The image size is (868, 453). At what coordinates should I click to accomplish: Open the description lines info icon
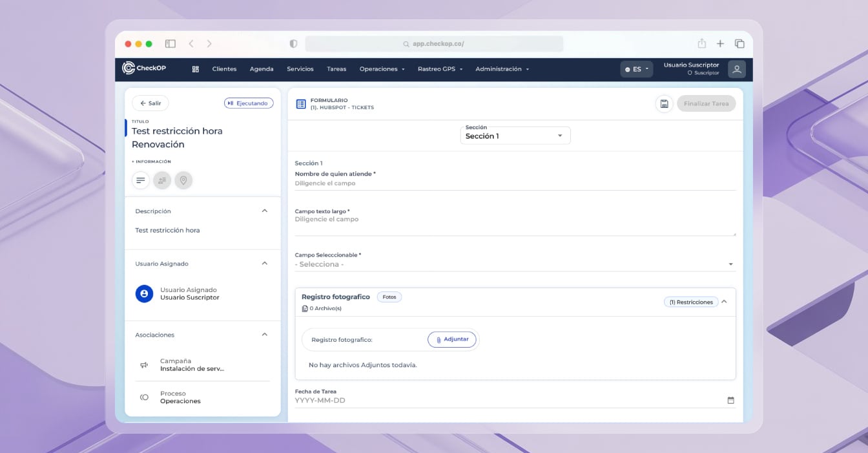[x=141, y=180]
